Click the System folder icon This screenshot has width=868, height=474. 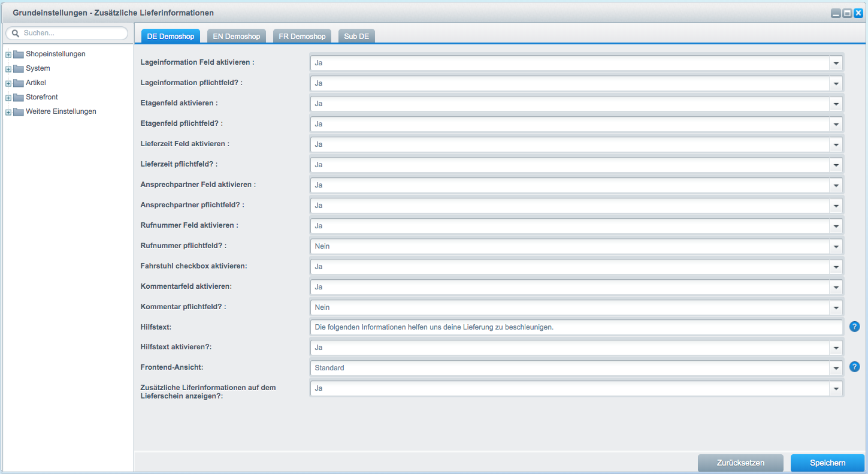18,68
